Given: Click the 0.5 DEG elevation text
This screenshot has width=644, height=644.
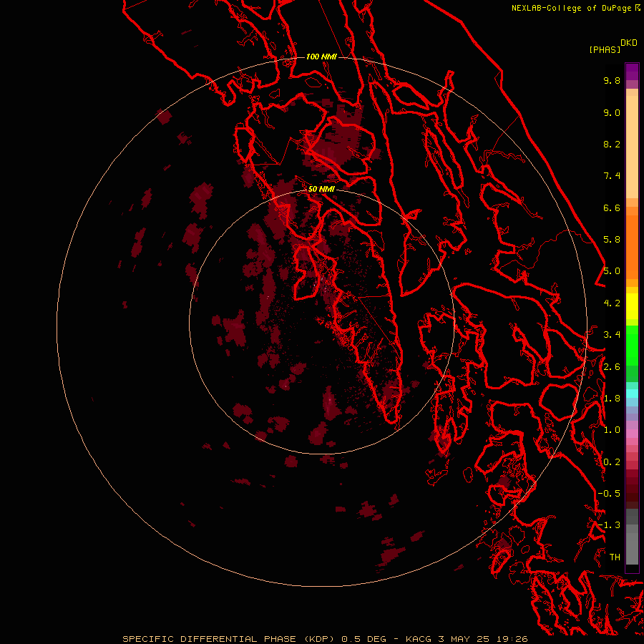Looking at the screenshot, I should (x=364, y=639).
